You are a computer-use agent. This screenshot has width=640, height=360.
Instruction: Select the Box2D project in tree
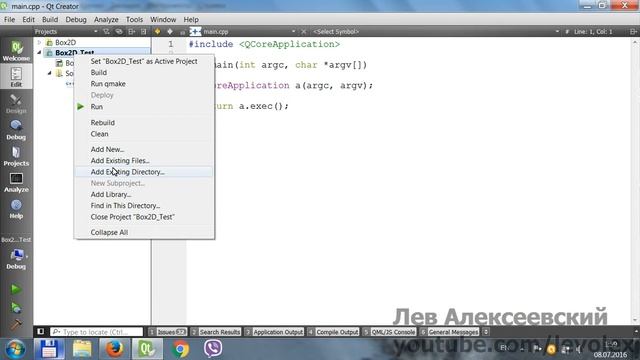click(65, 42)
